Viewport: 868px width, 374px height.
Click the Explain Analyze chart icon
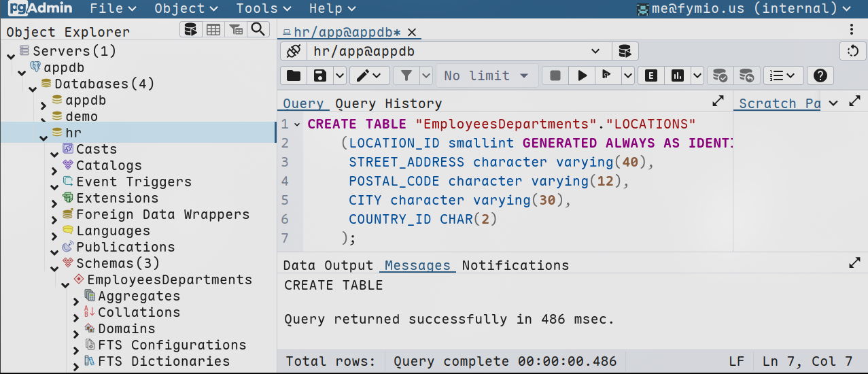point(677,75)
